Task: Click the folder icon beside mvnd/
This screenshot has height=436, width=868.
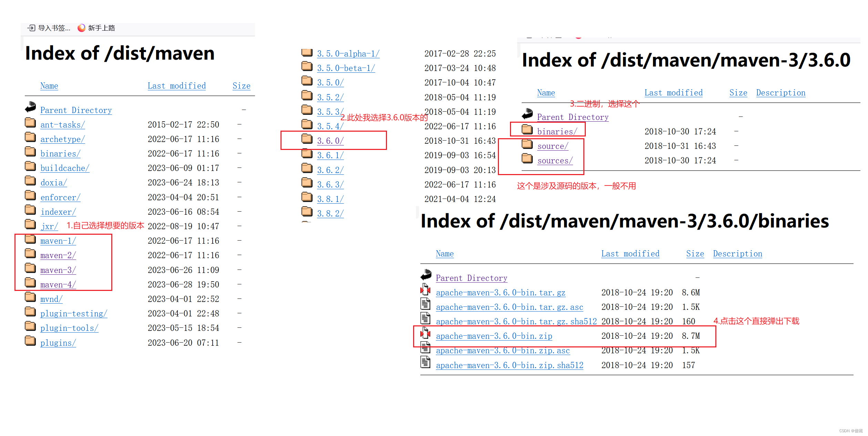Action: (30, 297)
